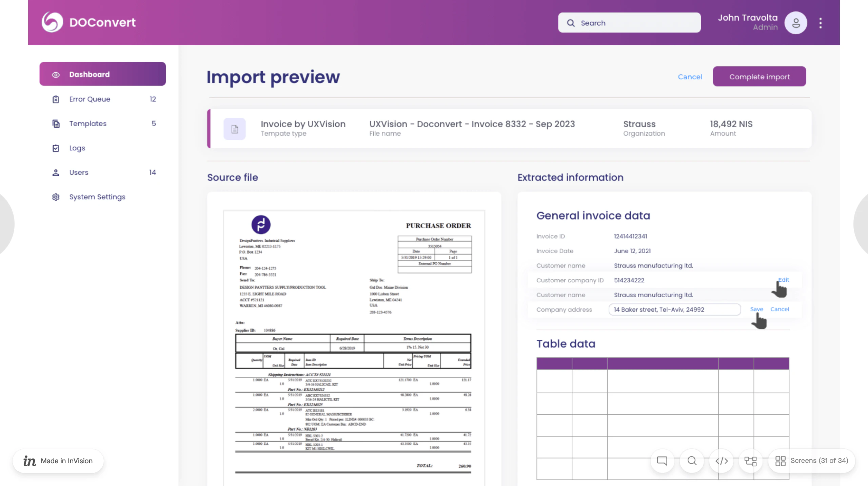Click the zoom magnifier in bottom toolbar
868x486 pixels.
(x=691, y=461)
